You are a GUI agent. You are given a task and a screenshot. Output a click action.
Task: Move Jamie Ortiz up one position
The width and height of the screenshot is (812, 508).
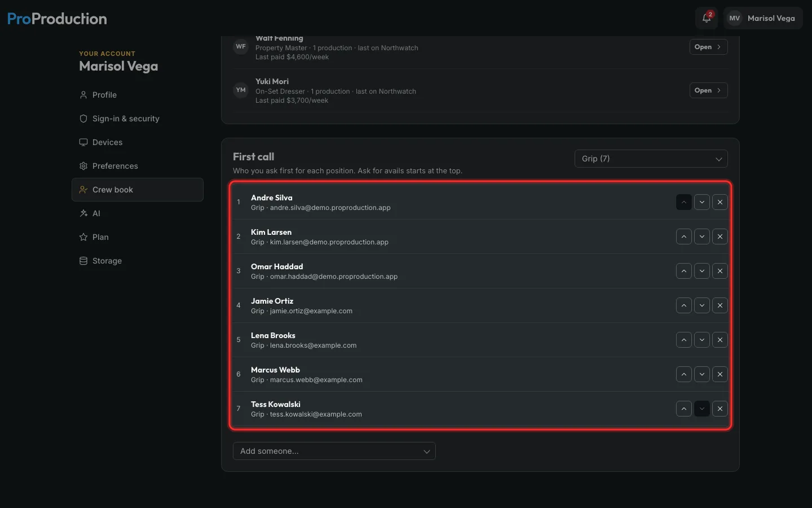click(684, 305)
